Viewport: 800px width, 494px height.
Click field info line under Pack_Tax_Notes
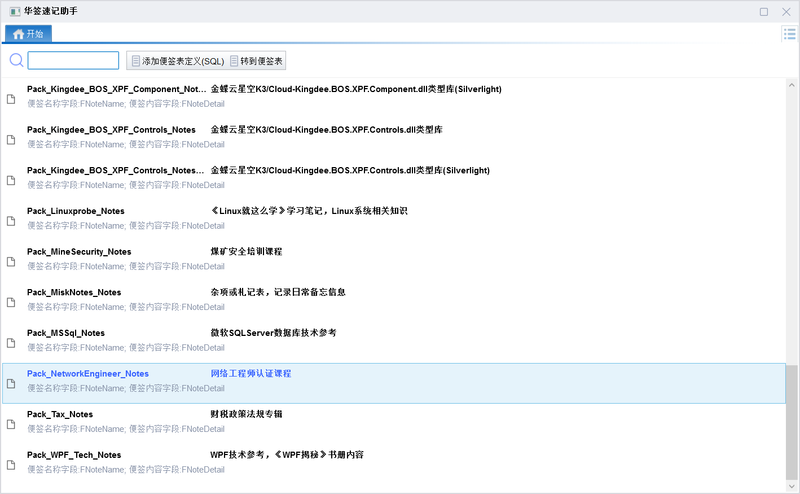pyautogui.click(x=126, y=429)
